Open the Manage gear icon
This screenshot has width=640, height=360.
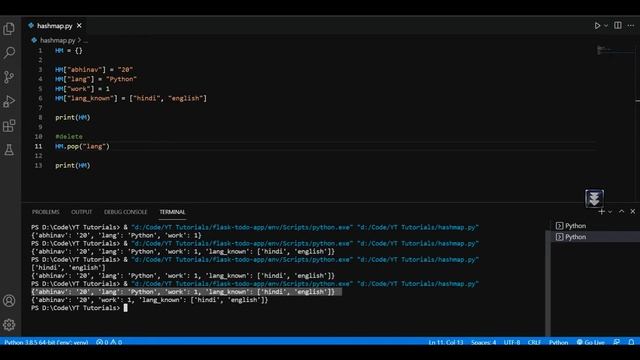tap(9, 325)
